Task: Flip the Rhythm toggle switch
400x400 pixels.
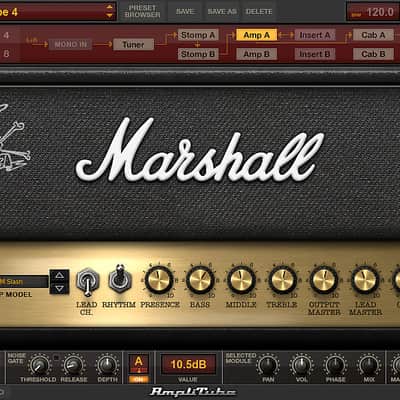Action: (120, 279)
